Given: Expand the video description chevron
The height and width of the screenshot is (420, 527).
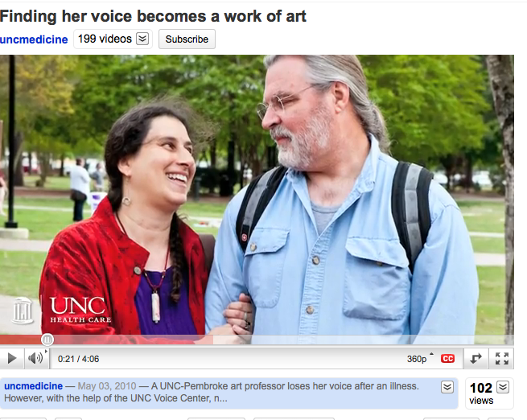Looking at the screenshot, I should [447, 387].
